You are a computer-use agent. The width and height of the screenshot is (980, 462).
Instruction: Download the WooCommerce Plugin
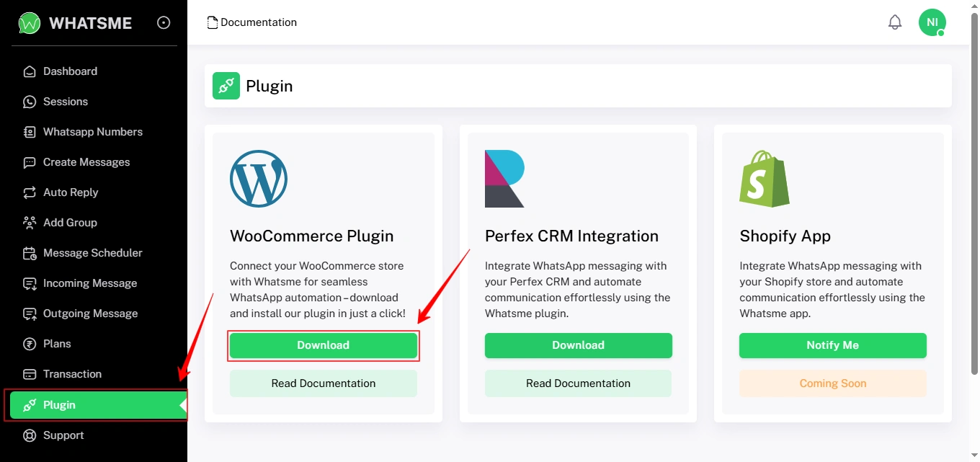(x=324, y=345)
